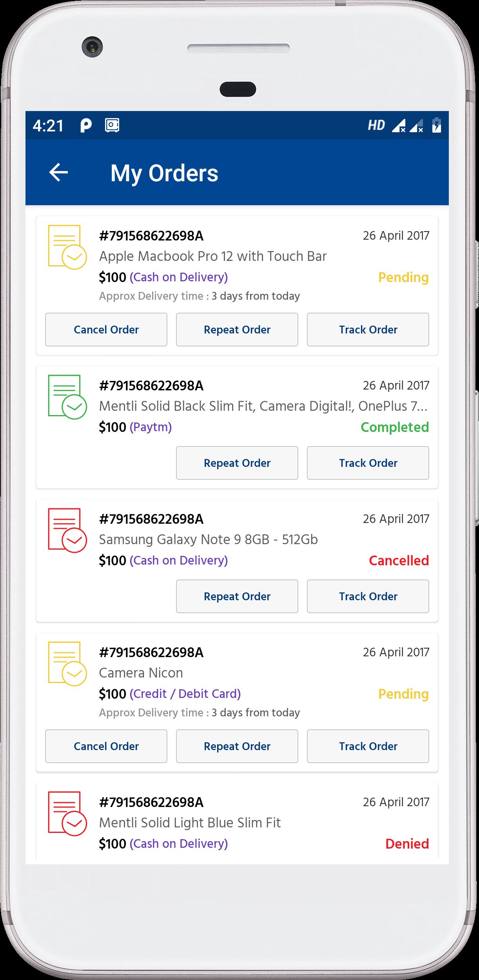The height and width of the screenshot is (980, 479).
Task: Tap red order icon for Light Blue Slim Fit
Action: (67, 814)
